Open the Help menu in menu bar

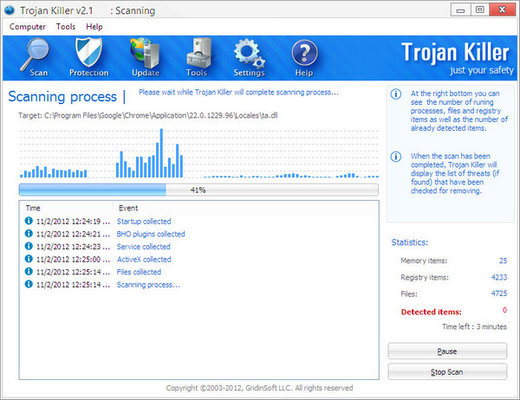[94, 27]
